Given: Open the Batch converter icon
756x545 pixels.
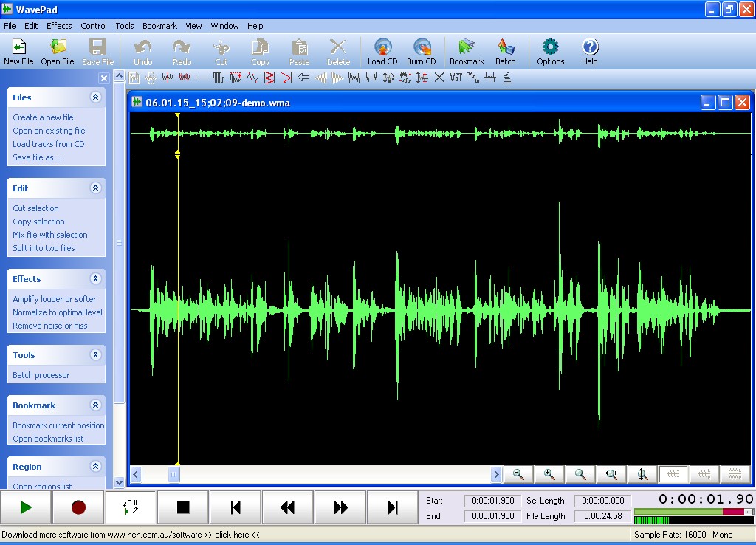Looking at the screenshot, I should coord(505,51).
